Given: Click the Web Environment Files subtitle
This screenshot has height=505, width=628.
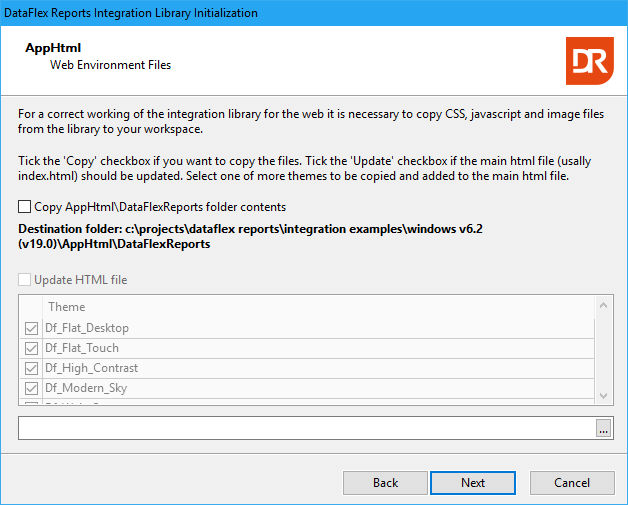Looking at the screenshot, I should coord(111,65).
